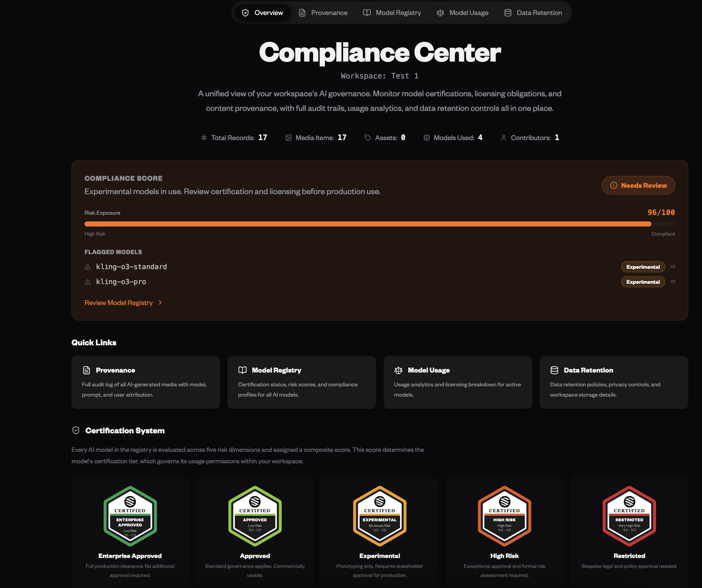The width and height of the screenshot is (702, 588).
Task: Open the Provenance quick link card
Action: [145, 382]
